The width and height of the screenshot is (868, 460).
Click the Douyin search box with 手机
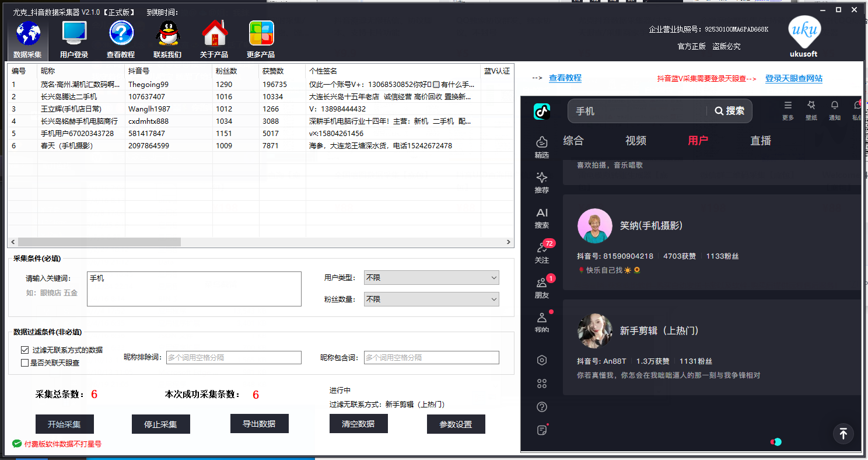point(638,111)
